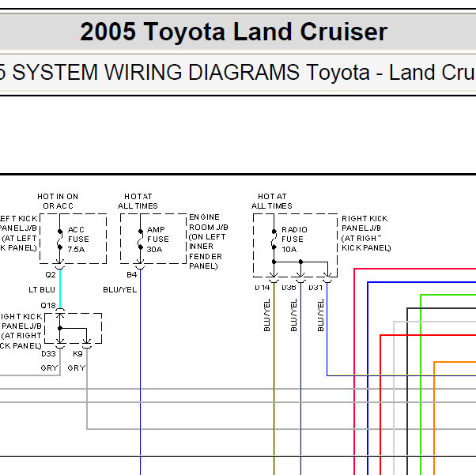Viewport: 476px width, 475px height.
Task: Click the "ENGINE ROOM J/B" location text
Action: coord(208,222)
